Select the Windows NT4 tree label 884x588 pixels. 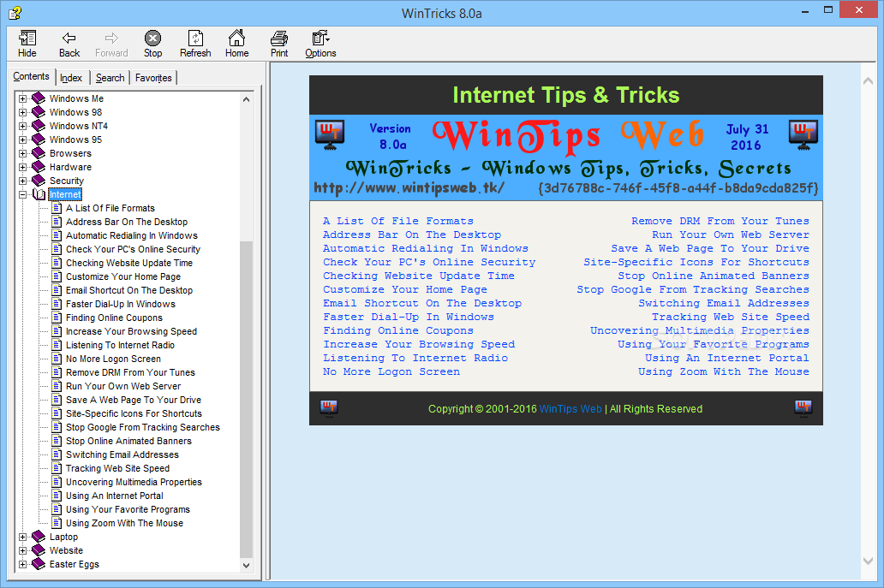[78, 126]
